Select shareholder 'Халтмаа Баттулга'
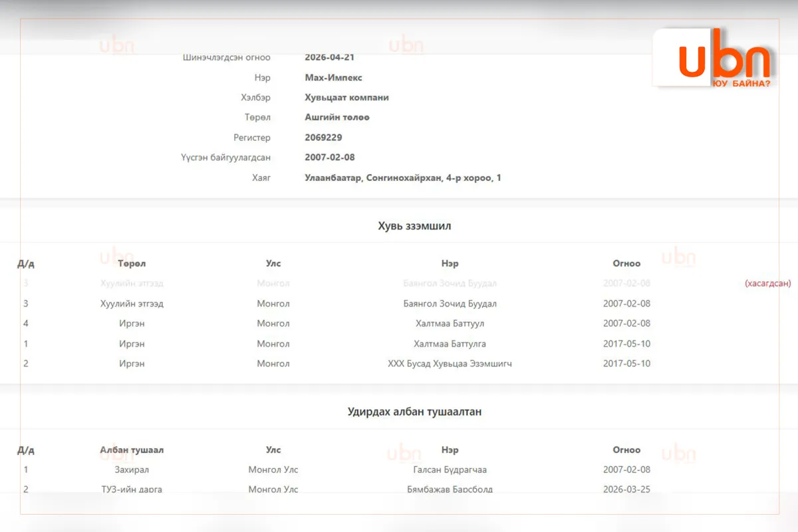This screenshot has height=532, width=798. [450, 344]
